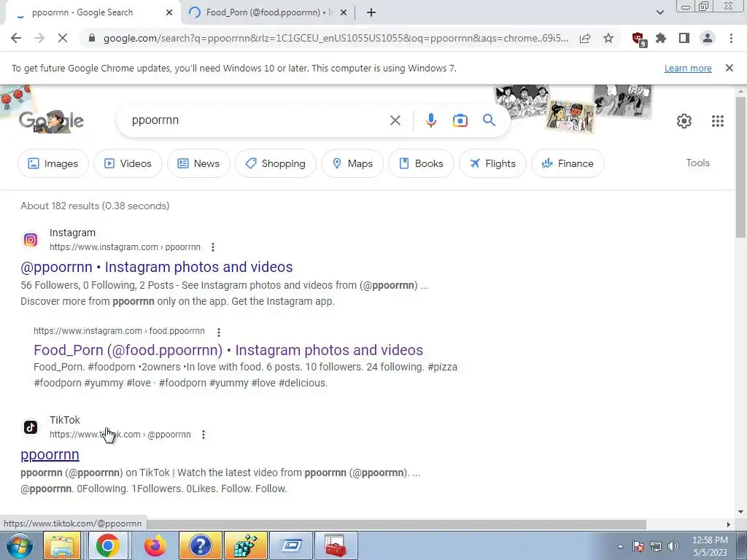Open Chrome extensions puzzle icon
The width and height of the screenshot is (747, 560).
pos(661,38)
